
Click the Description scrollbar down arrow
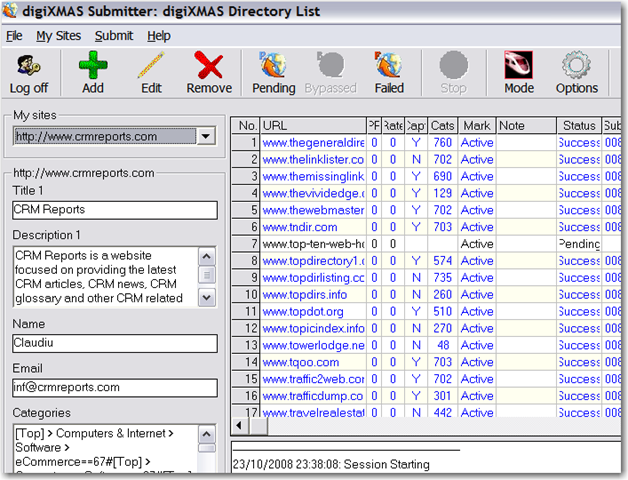207,298
